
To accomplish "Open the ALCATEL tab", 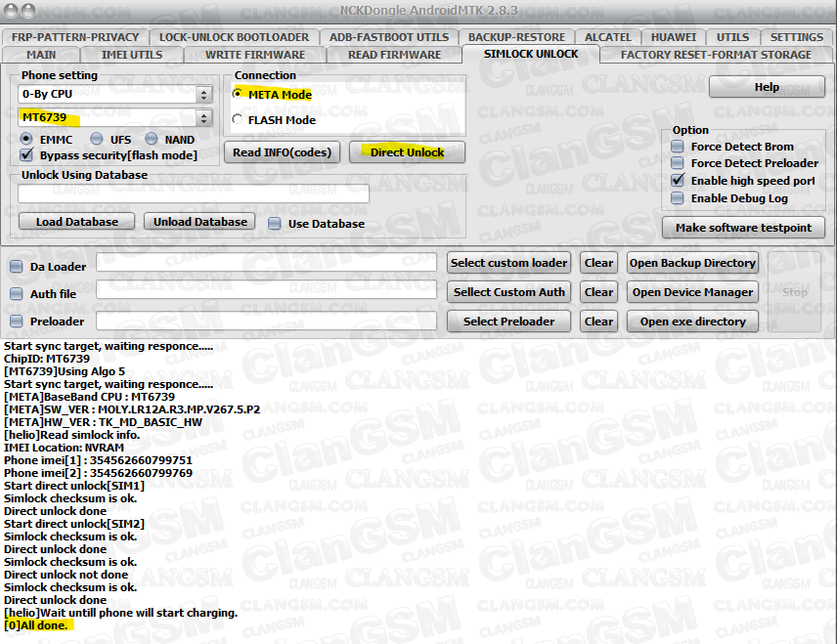I will point(607,37).
